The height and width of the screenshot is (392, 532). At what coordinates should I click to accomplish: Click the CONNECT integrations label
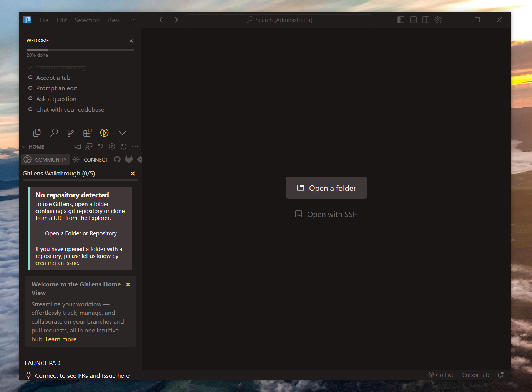tap(96, 160)
